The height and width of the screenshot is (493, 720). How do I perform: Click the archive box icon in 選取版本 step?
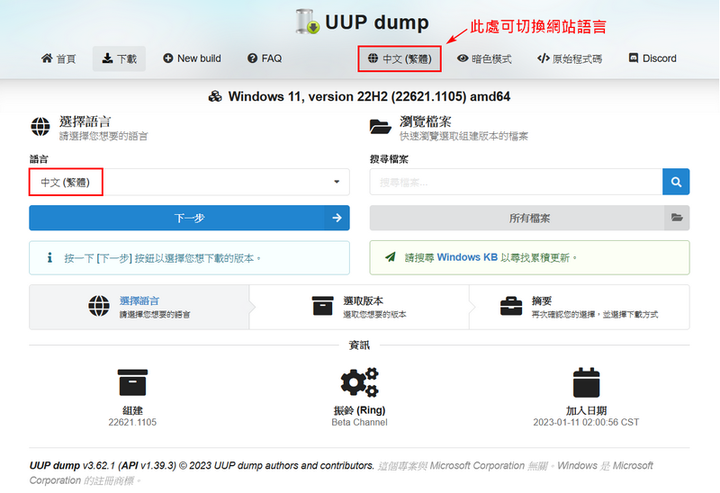coord(322,306)
